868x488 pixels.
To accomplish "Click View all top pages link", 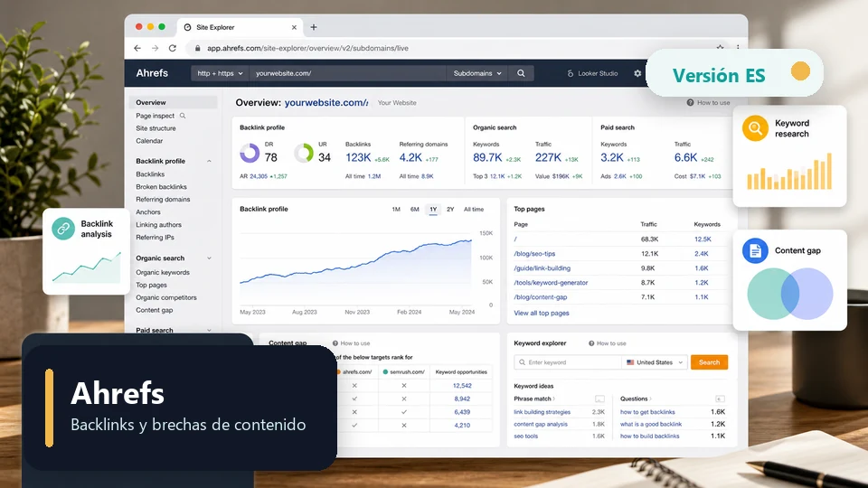I will click(542, 314).
